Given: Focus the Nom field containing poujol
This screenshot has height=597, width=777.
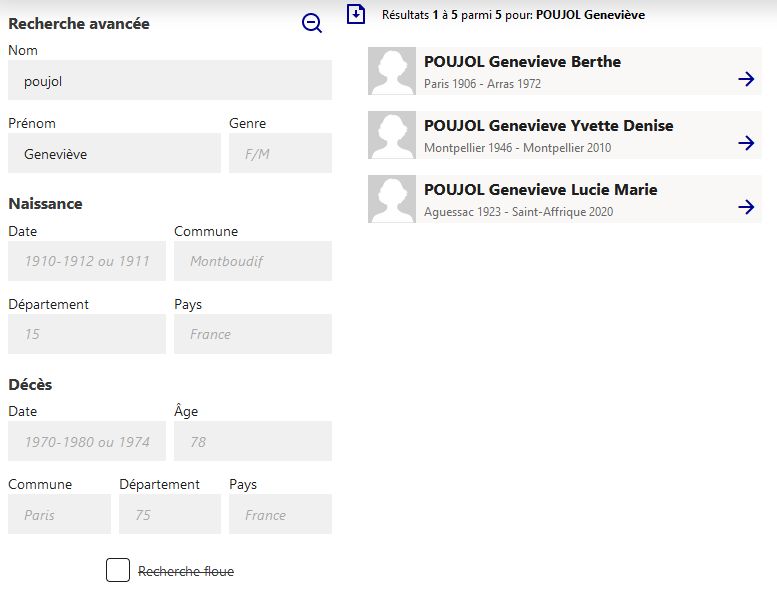Looking at the screenshot, I should [170, 80].
